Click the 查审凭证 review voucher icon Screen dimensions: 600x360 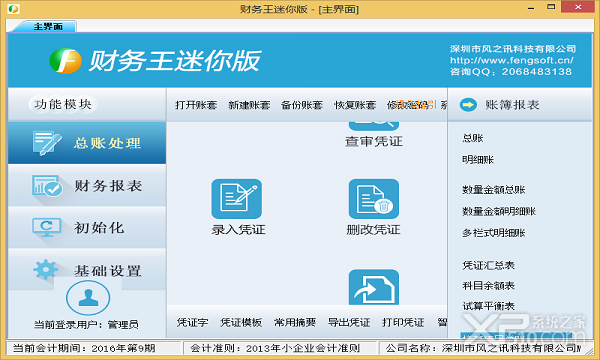[373, 126]
